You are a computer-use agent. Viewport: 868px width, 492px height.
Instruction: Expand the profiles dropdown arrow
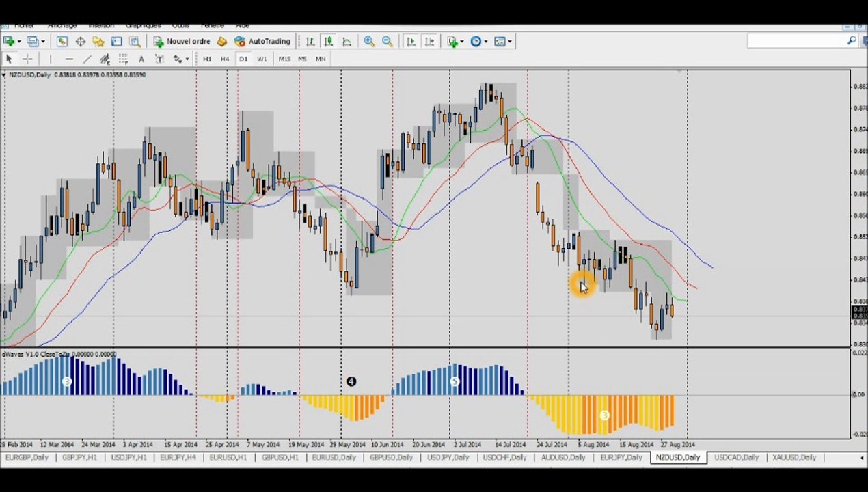(x=42, y=42)
